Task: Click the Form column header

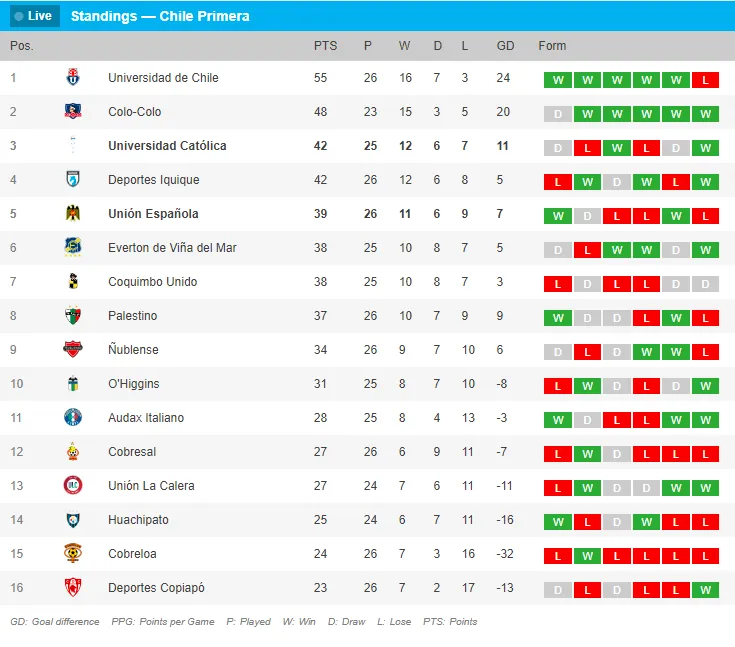Action: 552,46
